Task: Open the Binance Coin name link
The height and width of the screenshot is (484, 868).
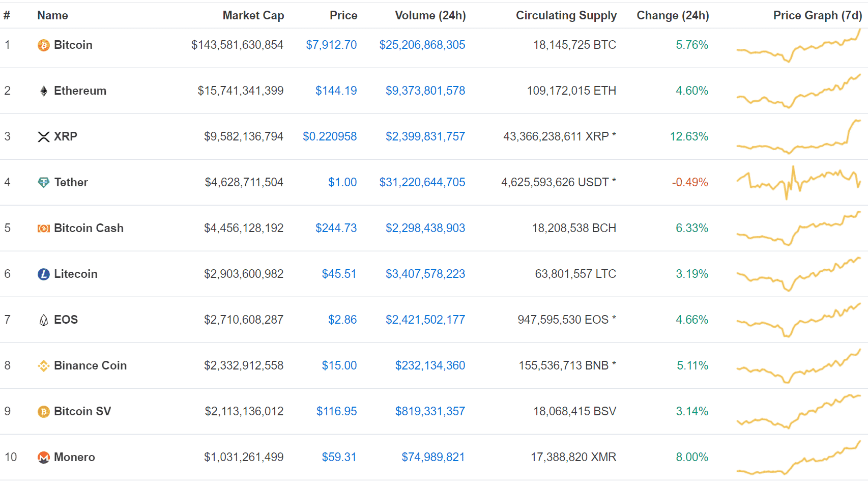Action: 91,365
